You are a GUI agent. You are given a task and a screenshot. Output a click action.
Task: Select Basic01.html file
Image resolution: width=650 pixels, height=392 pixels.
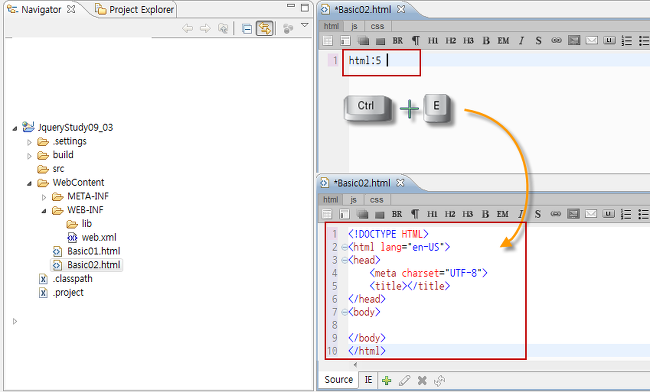[x=86, y=251]
